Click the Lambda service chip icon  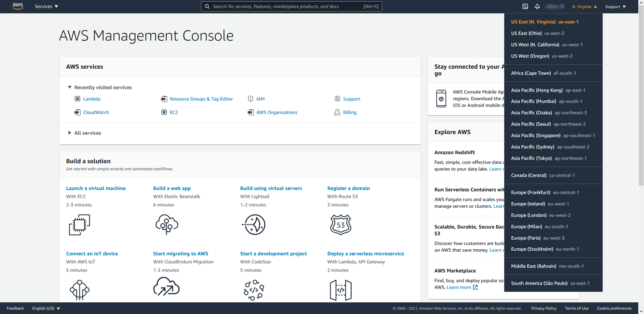click(77, 99)
